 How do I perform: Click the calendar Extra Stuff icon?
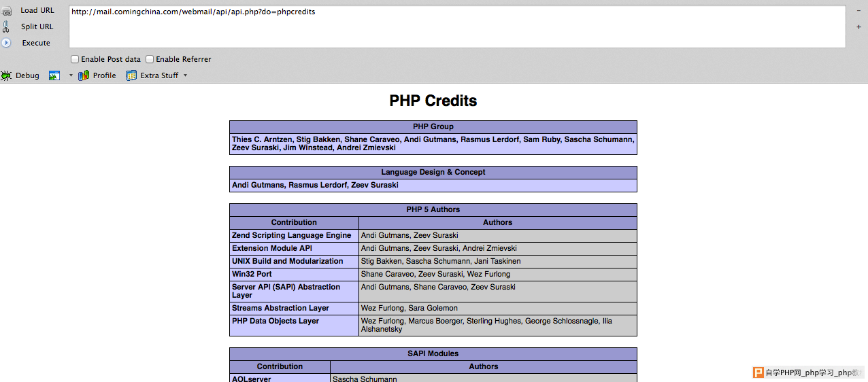[x=131, y=75]
